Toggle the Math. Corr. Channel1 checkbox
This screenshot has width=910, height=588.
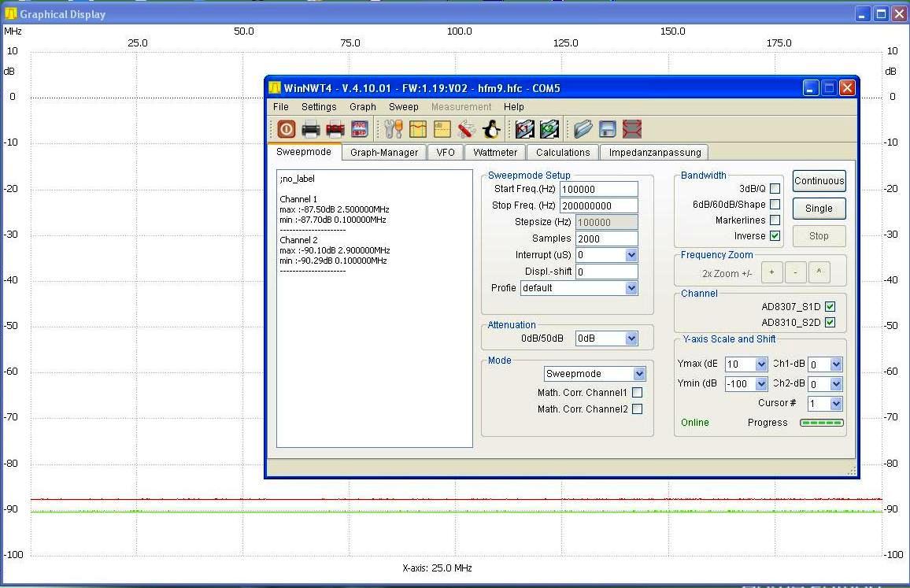(637, 393)
